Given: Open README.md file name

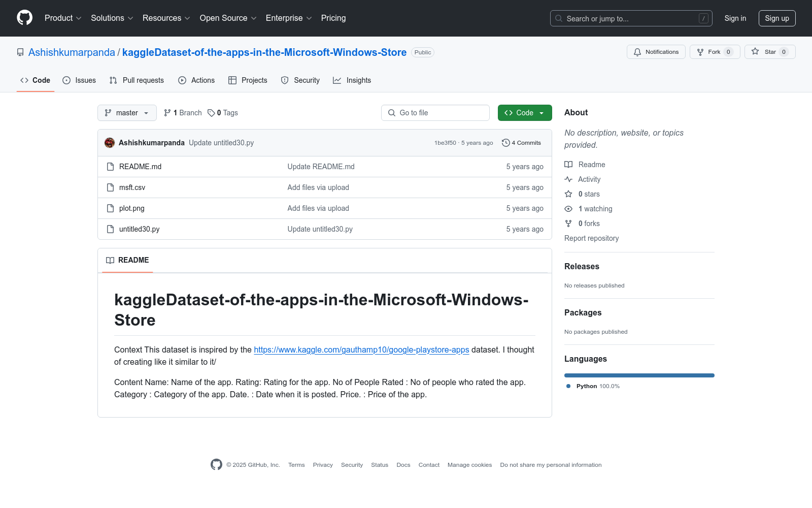Looking at the screenshot, I should (141, 167).
